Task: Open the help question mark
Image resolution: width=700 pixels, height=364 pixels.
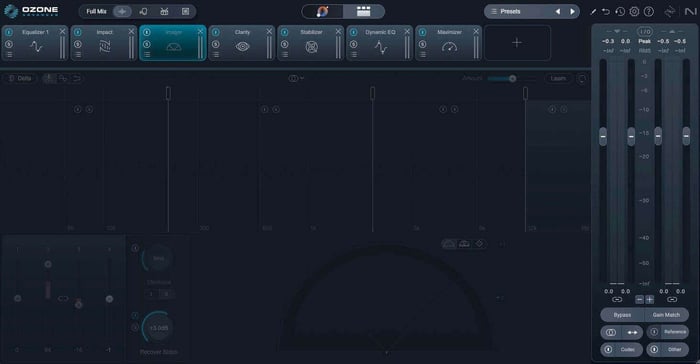Action: pos(649,12)
